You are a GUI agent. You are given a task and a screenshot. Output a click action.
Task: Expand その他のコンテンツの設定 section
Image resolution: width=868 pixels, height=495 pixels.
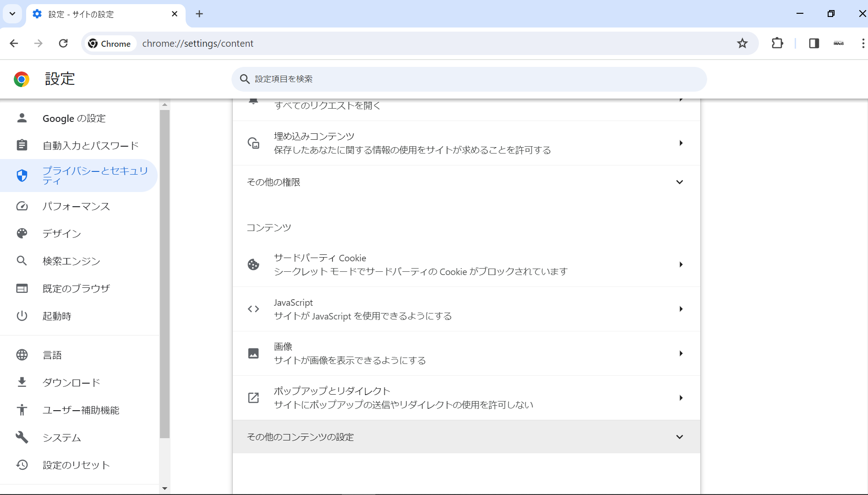680,437
